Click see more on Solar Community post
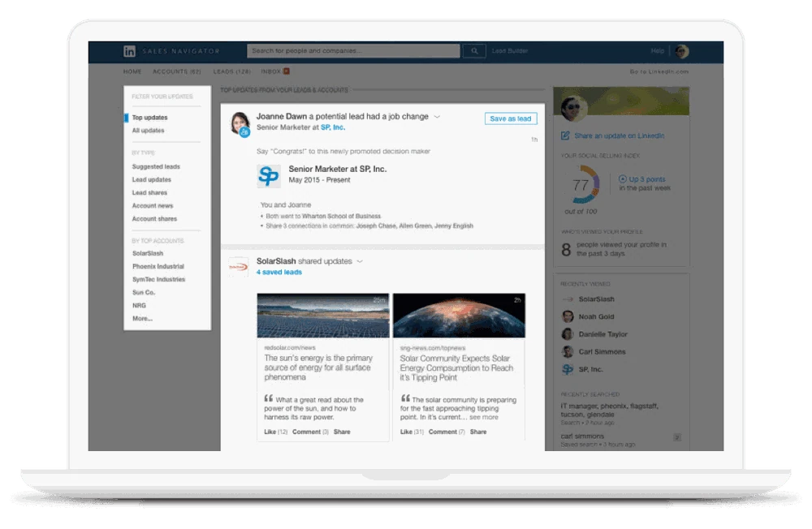This screenshot has height=529, width=812. click(484, 417)
